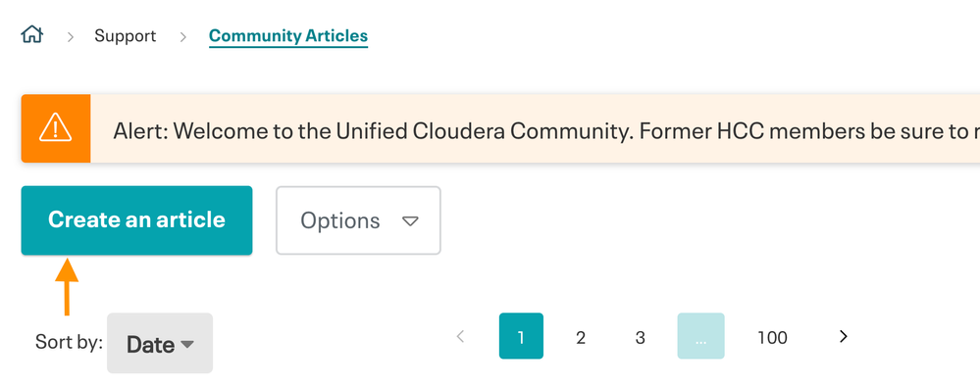The width and height of the screenshot is (980, 387).
Task: Open the Support breadcrumb link
Action: (125, 36)
